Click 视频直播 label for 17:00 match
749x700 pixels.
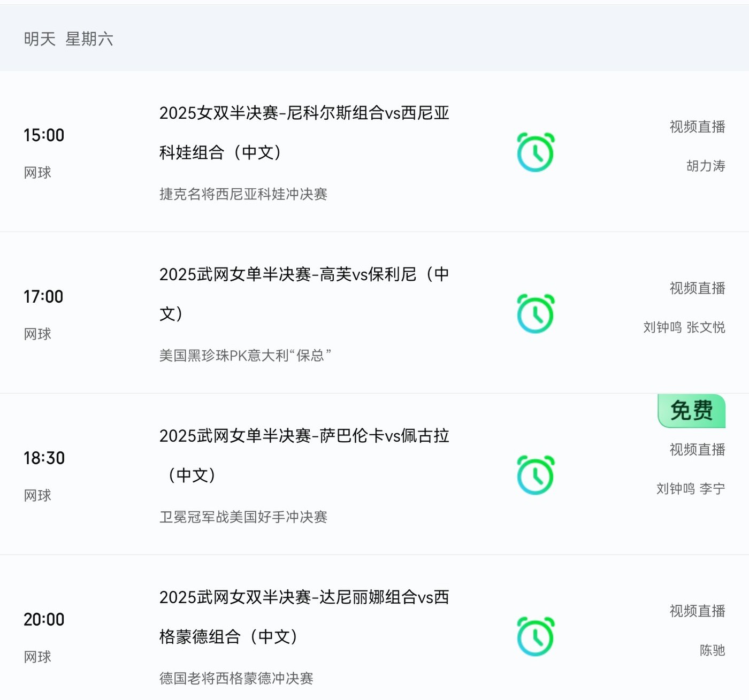(697, 288)
